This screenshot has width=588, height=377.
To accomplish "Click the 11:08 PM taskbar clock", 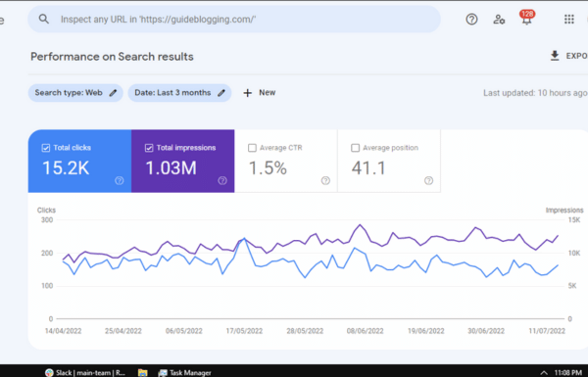I will pyautogui.click(x=567, y=372).
